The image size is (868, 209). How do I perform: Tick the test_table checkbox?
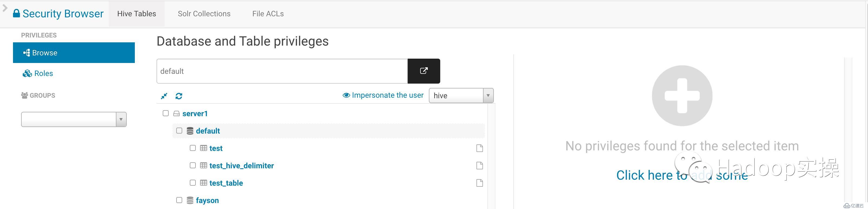coord(193,183)
